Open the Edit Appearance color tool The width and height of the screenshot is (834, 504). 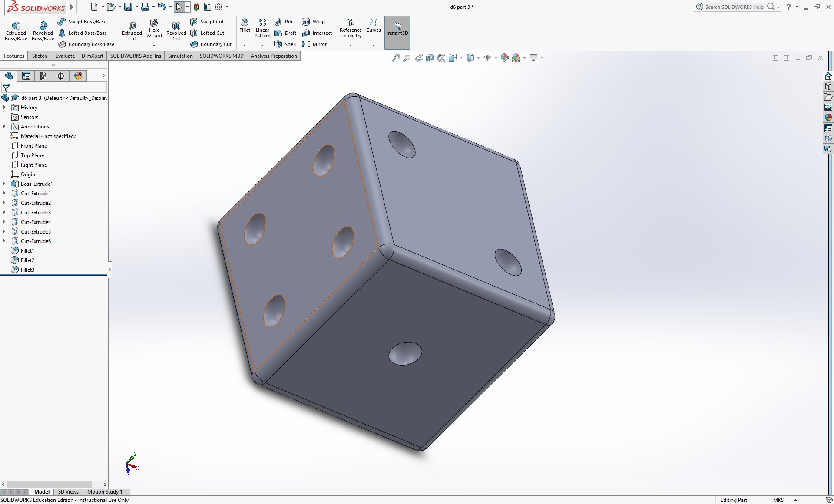[504, 57]
